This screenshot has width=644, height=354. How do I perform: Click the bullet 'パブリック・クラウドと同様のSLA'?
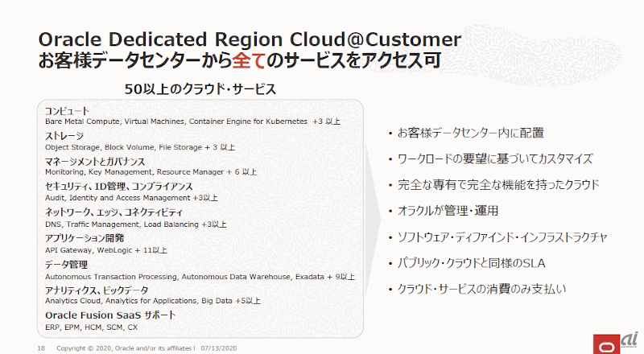pos(471,263)
